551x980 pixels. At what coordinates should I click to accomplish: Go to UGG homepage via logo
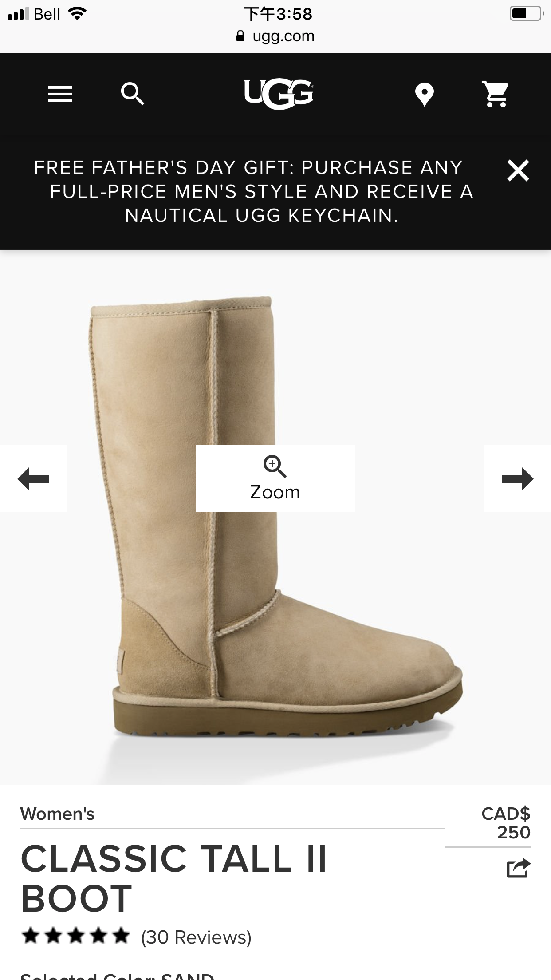point(279,94)
